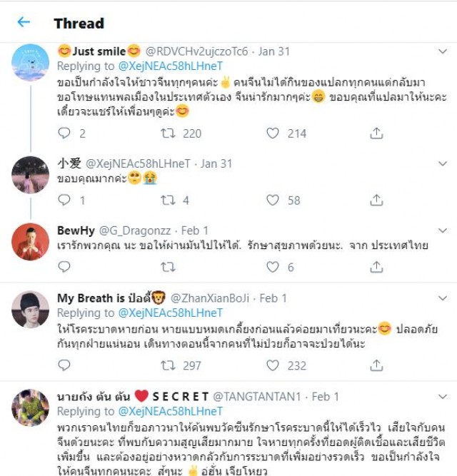Viewport: 457px width, 476px height.
Task: Retweet My Breath is tweet with 297 retweets
Action: pyautogui.click(x=168, y=365)
